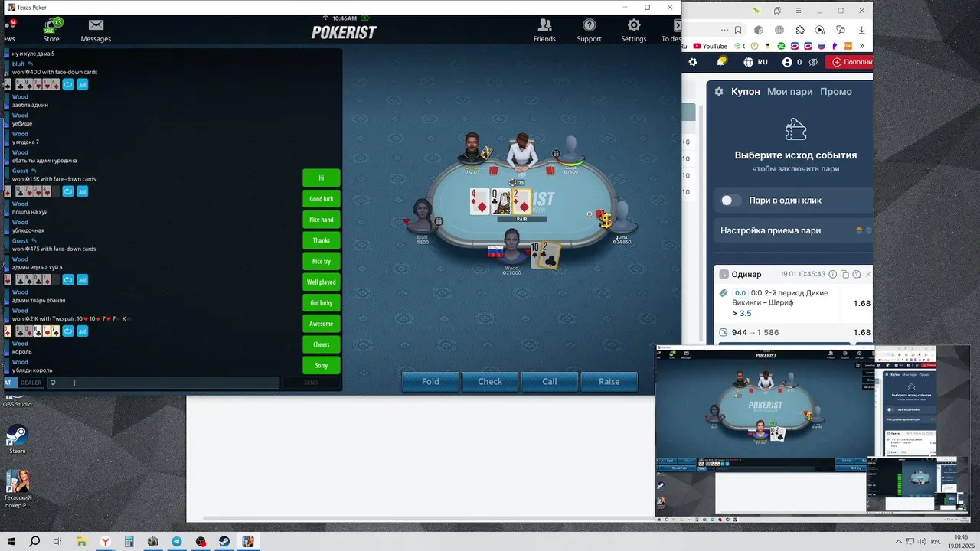
Task: Click the hide-balance eye icon
Action: click(x=814, y=62)
